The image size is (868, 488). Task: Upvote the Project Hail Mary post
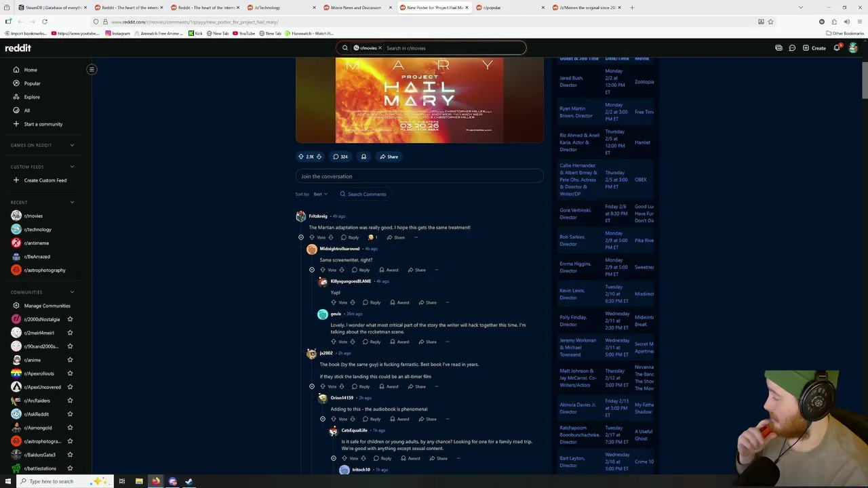[301, 157]
